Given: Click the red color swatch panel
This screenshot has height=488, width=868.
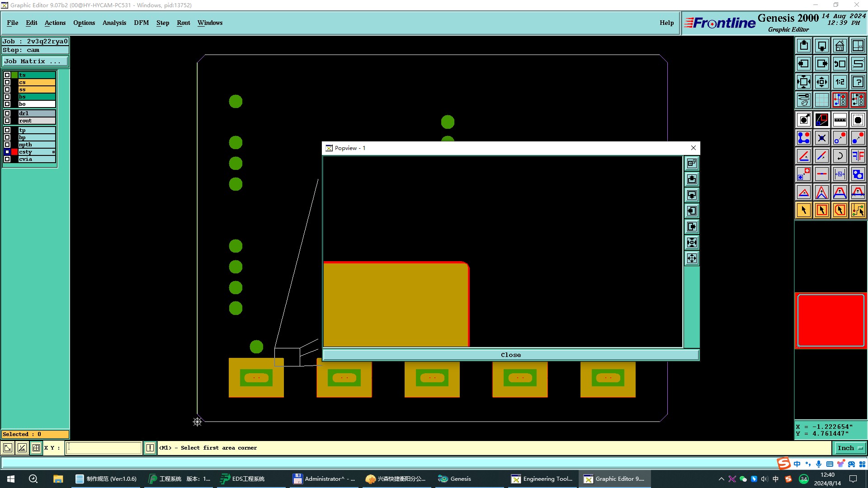Looking at the screenshot, I should (830, 320).
